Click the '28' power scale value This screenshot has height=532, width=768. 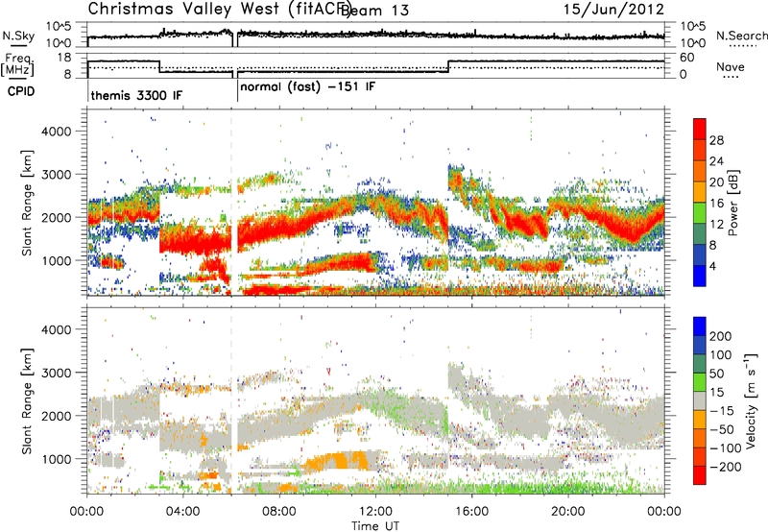click(x=716, y=140)
